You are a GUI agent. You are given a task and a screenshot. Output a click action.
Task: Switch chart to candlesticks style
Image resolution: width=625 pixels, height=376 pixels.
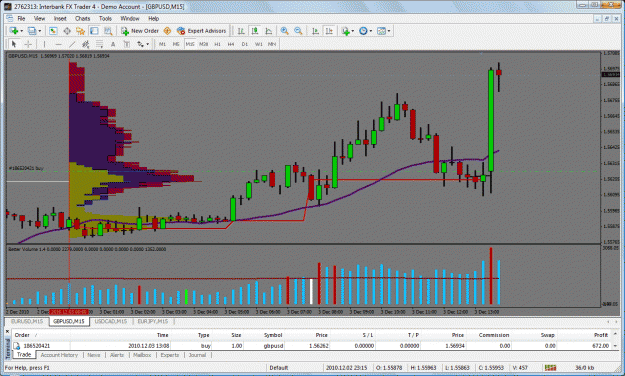[255, 31]
